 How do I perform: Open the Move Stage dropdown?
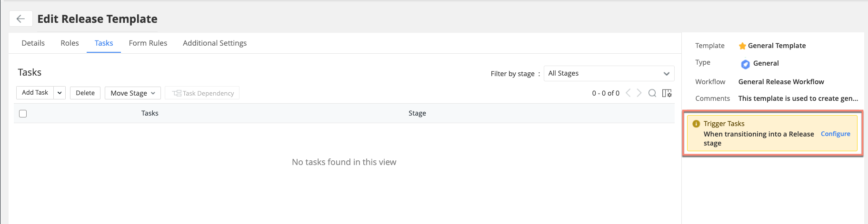click(x=132, y=93)
